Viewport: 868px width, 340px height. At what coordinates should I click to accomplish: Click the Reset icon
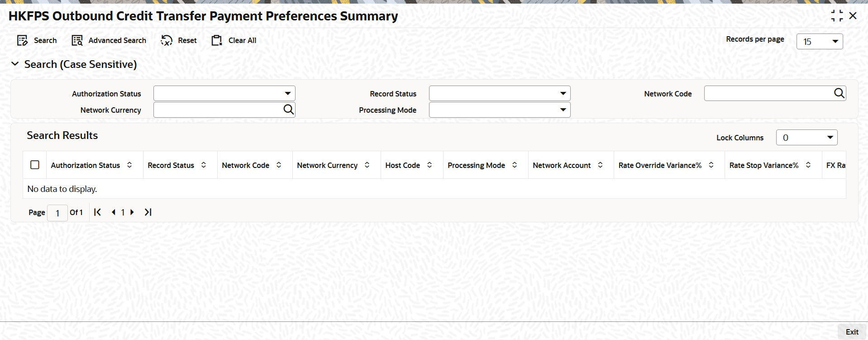click(167, 41)
